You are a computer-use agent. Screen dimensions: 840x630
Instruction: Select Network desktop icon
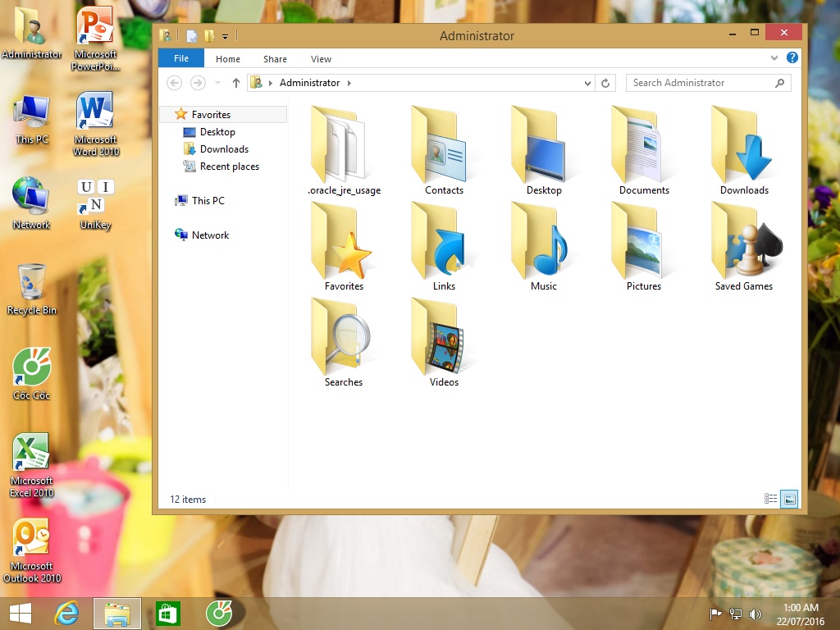[x=32, y=203]
